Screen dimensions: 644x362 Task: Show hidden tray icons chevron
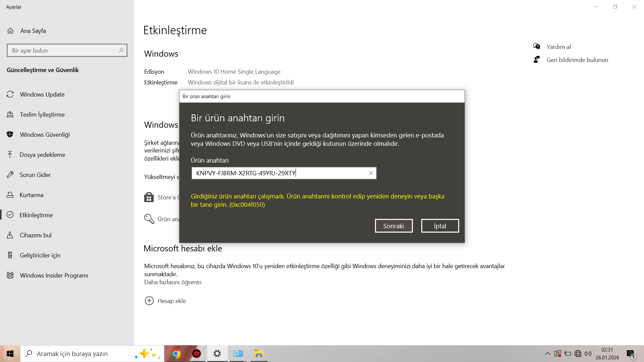point(547,354)
